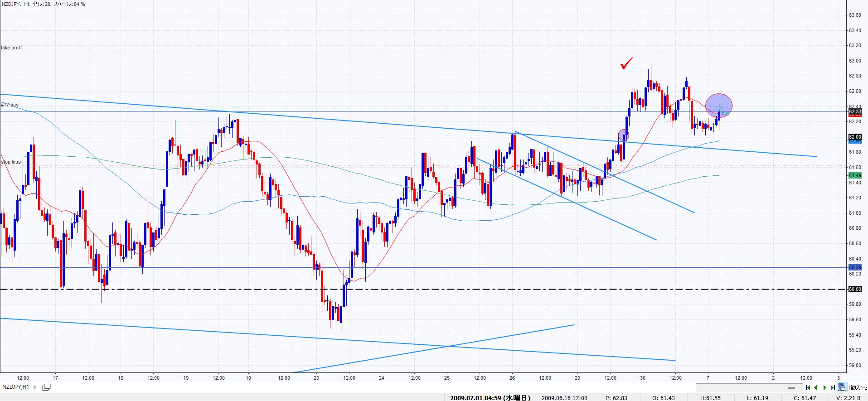The height and width of the screenshot is (401, 868).
Task: Step one bar forward with the right arrow
Action: tap(825, 388)
